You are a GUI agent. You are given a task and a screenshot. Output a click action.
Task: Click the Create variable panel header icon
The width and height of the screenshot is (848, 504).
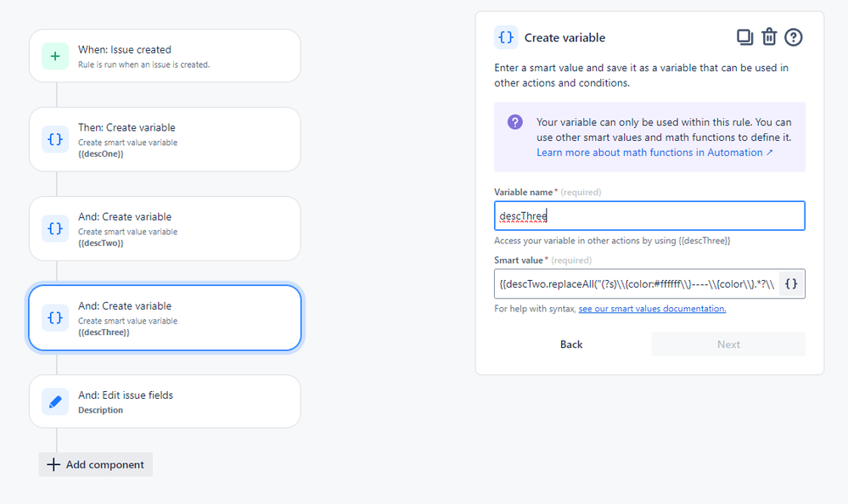pos(506,37)
